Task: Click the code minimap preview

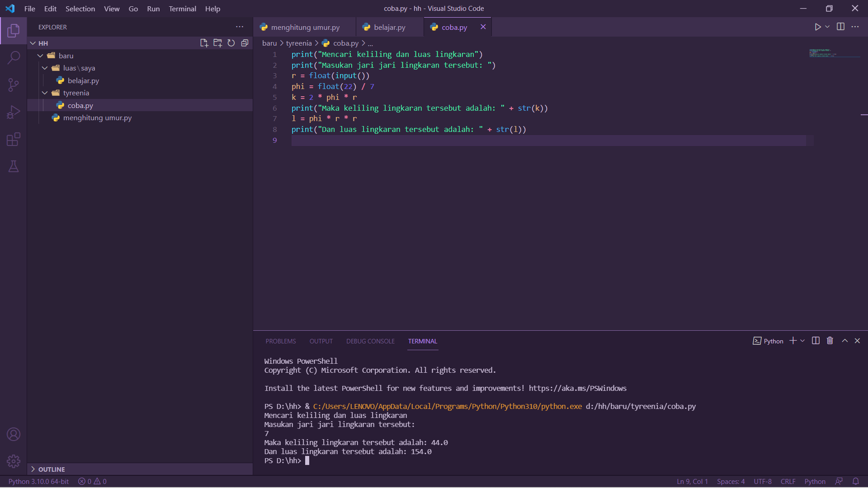Action: [x=834, y=53]
